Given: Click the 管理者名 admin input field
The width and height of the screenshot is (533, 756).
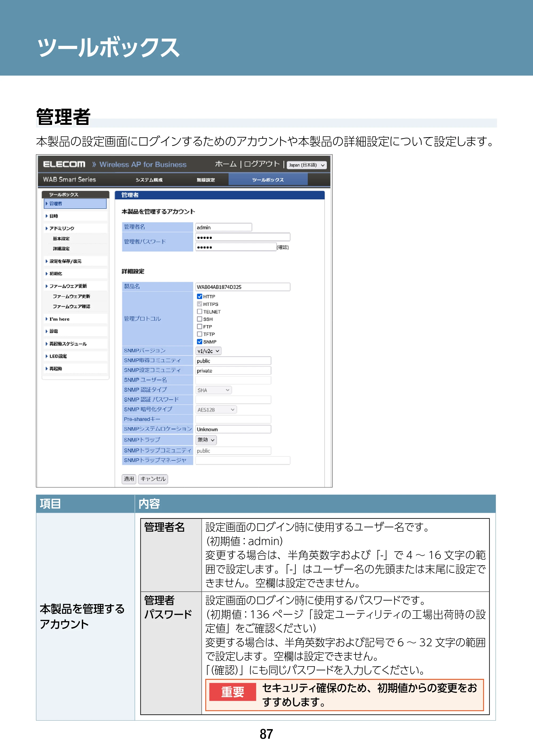Looking at the screenshot, I should pos(224,227).
